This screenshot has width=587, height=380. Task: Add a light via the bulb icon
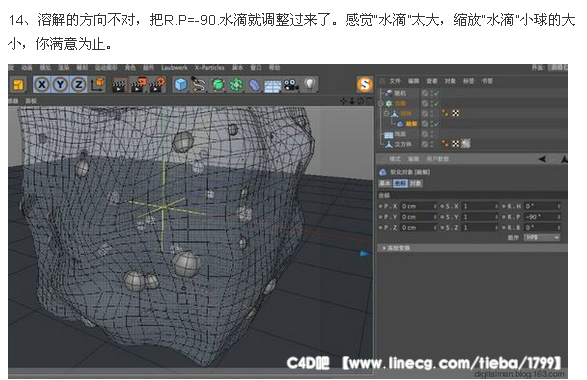(310, 85)
